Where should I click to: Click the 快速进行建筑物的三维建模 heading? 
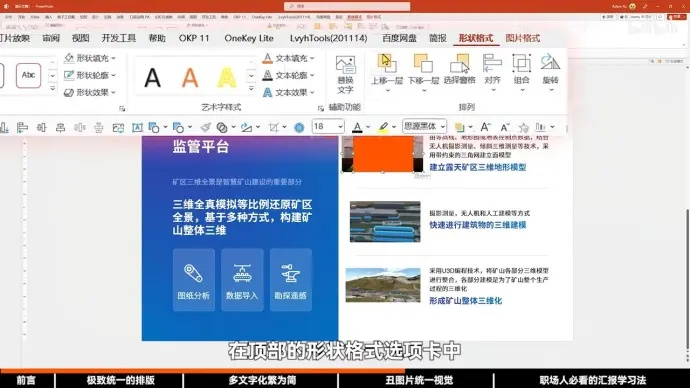click(477, 225)
